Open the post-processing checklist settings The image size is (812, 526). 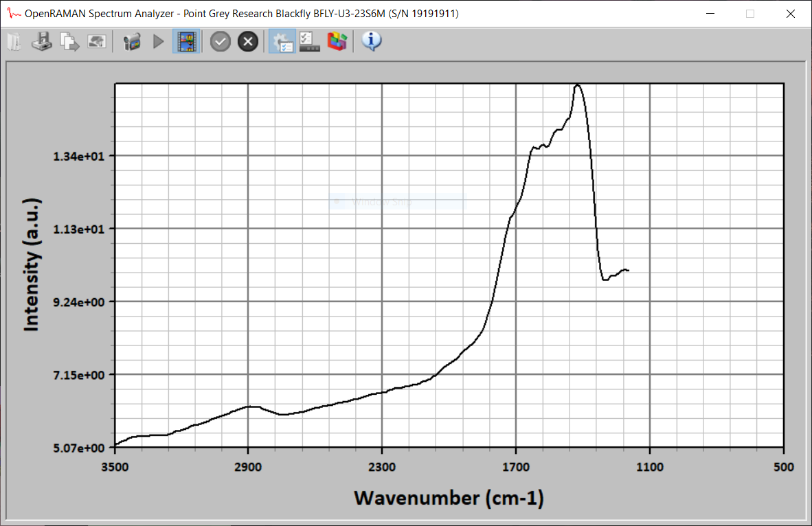(309, 41)
